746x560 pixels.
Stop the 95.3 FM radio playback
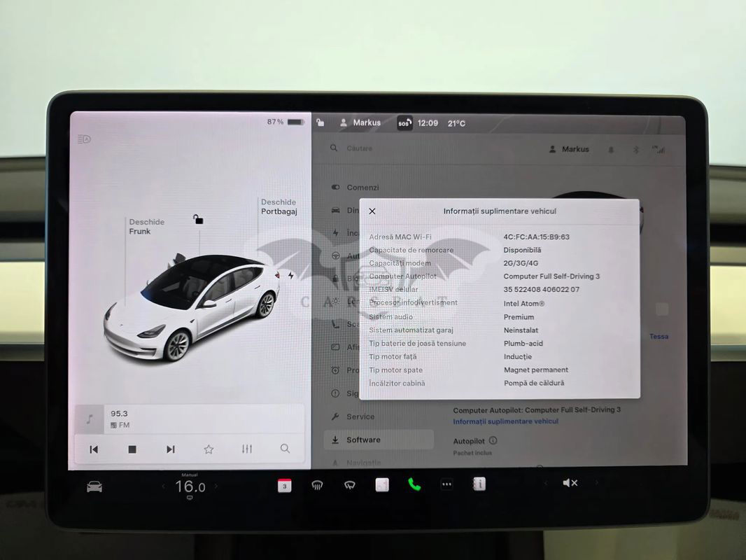tap(132, 449)
